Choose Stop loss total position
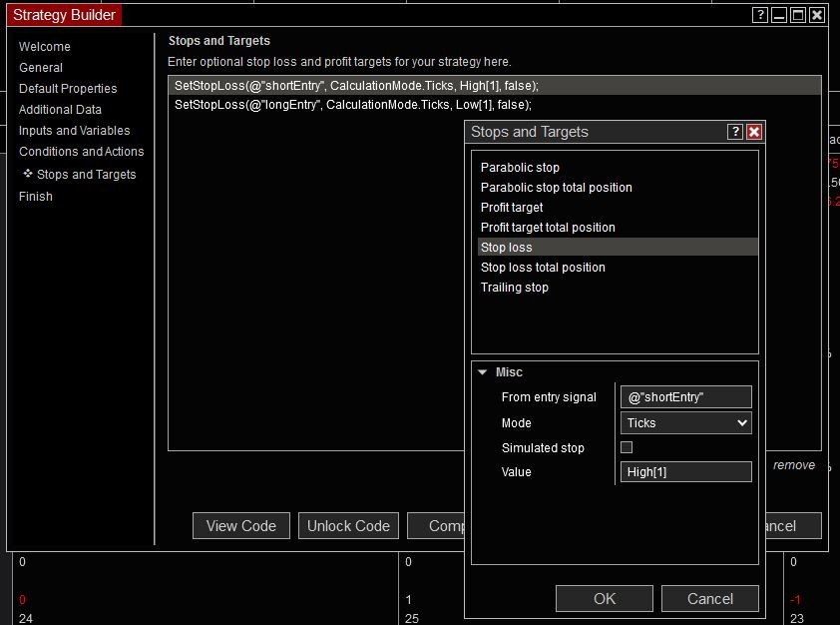 (x=618, y=267)
